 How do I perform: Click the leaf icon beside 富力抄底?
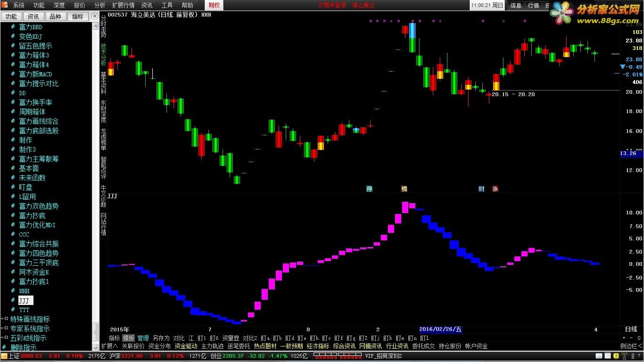pos(13,215)
